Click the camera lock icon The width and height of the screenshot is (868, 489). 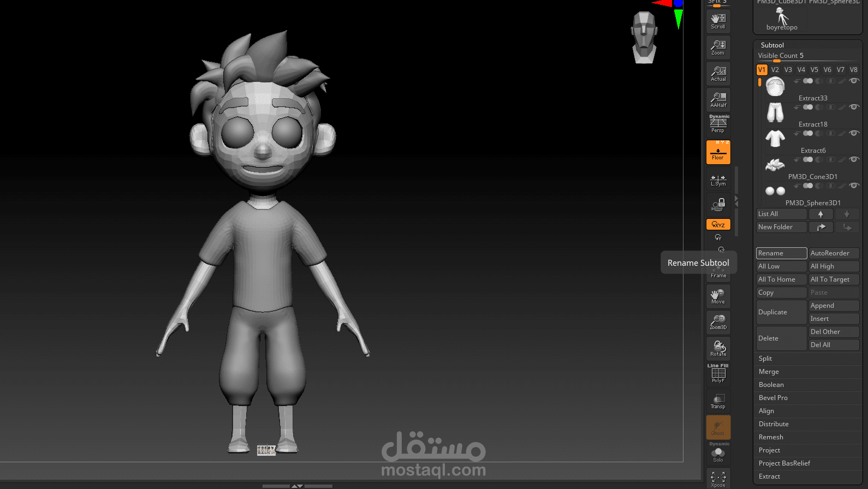(718, 205)
